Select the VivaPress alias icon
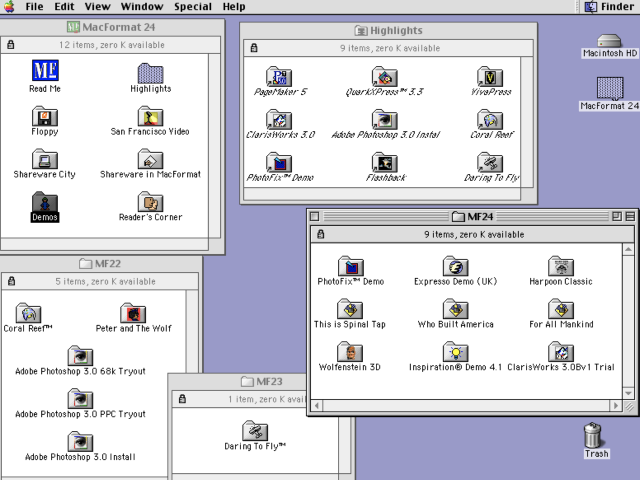This screenshot has width=640, height=480. (490, 76)
